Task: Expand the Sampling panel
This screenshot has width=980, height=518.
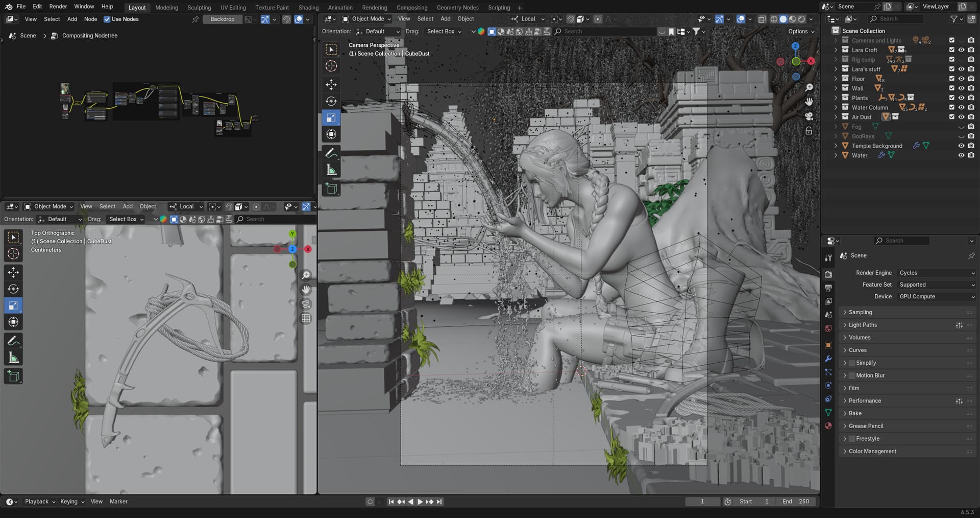Action: click(x=860, y=312)
